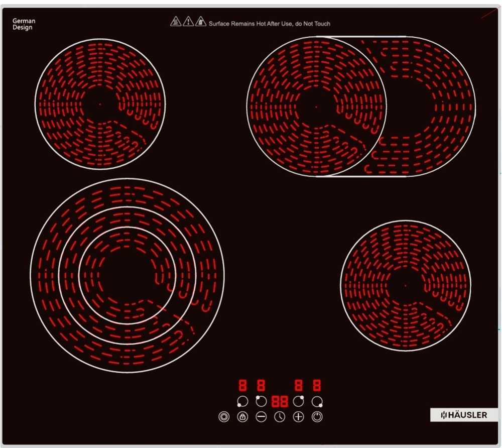Tap the multi-ring zone expansion key
502x448 pixels.
(224, 417)
